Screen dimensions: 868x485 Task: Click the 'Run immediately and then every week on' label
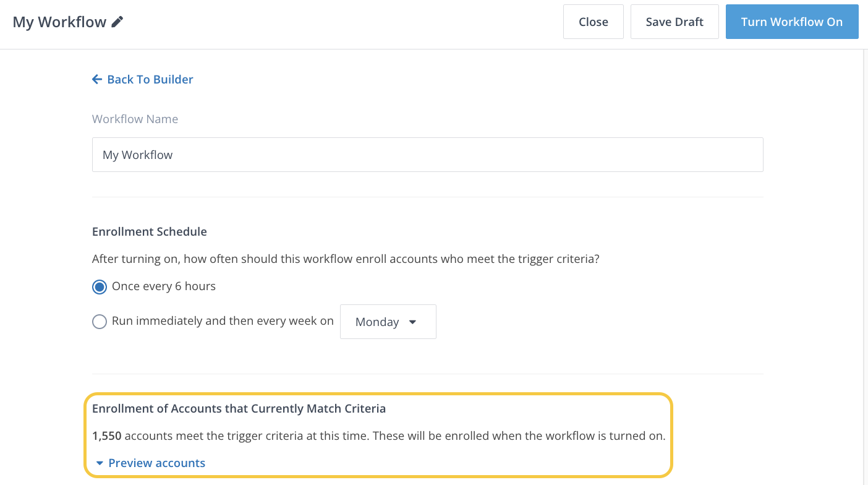pyautogui.click(x=223, y=321)
